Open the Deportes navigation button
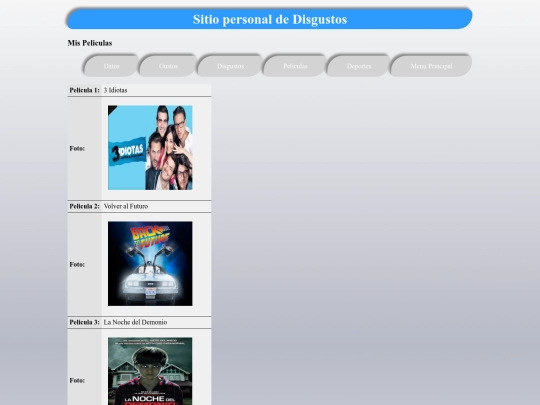The width and height of the screenshot is (540, 405). click(359, 66)
